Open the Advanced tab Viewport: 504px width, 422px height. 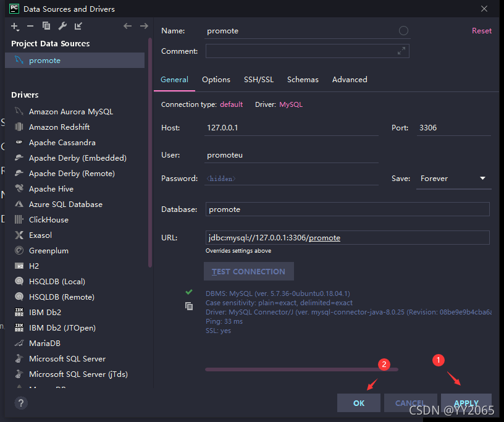point(350,80)
